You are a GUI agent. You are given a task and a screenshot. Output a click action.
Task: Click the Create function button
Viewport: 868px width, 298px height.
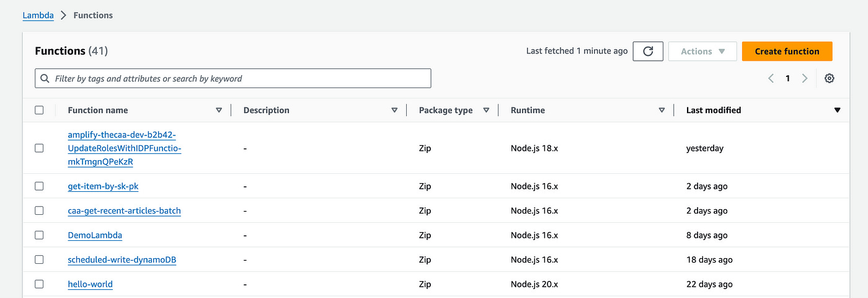click(x=787, y=52)
